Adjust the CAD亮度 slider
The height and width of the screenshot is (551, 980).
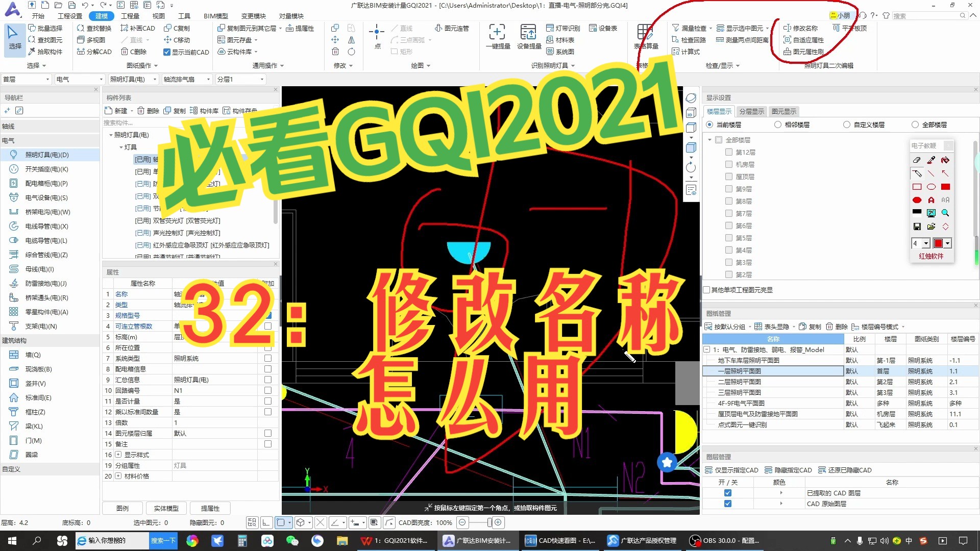[x=479, y=522]
